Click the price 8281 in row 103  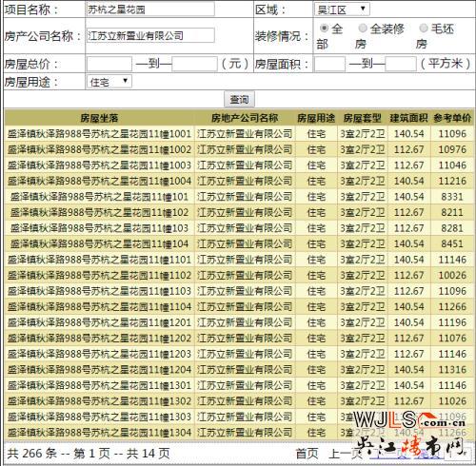tap(452, 228)
